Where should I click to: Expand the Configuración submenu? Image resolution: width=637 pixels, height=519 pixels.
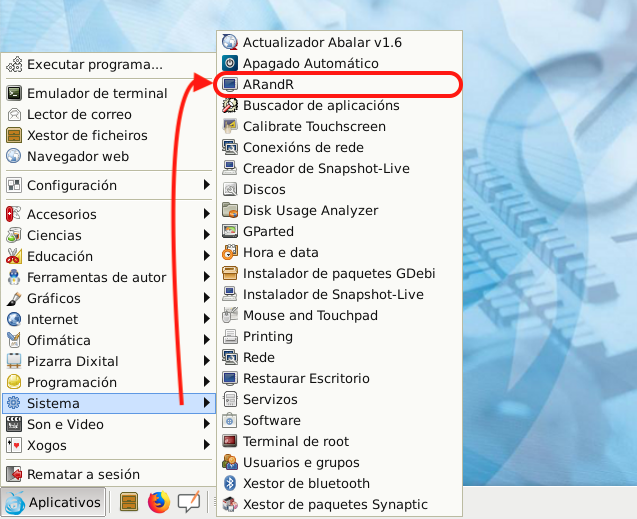pyautogui.click(x=206, y=185)
